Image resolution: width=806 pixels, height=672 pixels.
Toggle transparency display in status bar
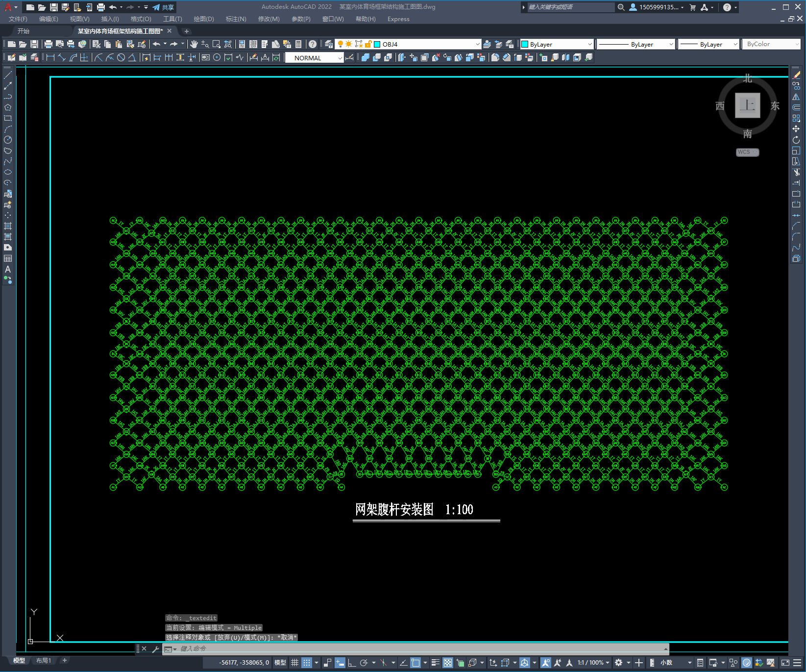coord(448,663)
